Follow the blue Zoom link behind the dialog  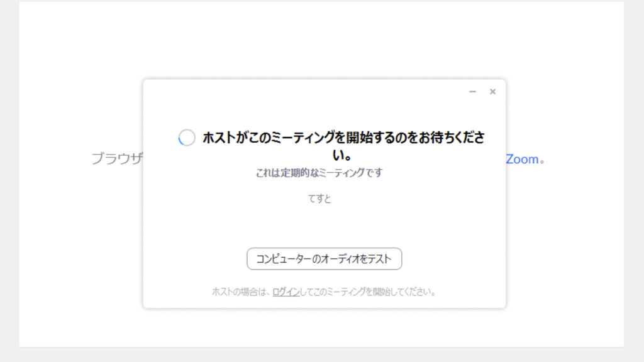click(523, 159)
